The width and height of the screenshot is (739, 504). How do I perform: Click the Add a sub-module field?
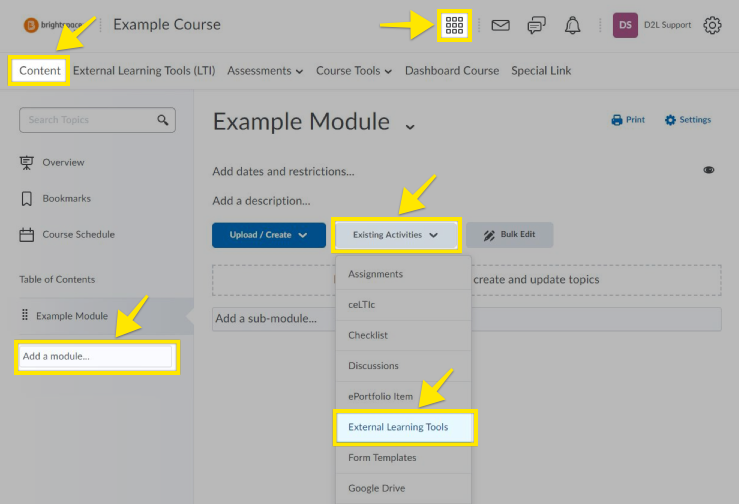pyautogui.click(x=467, y=319)
